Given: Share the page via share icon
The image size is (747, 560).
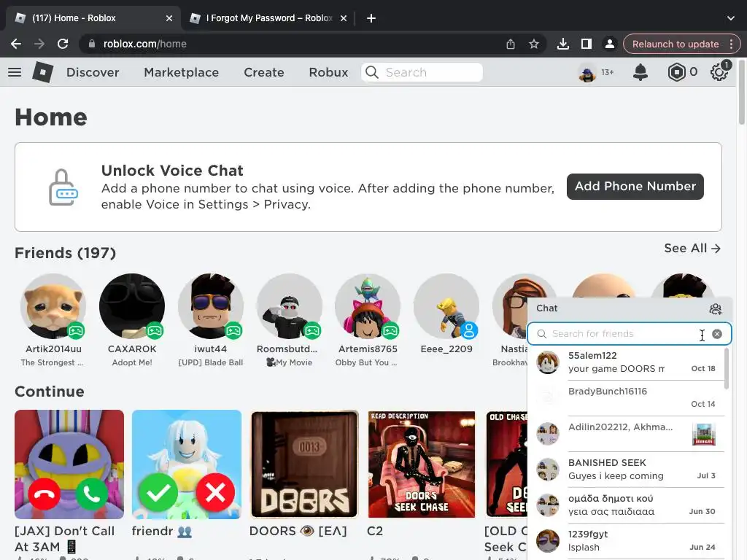Looking at the screenshot, I should pyautogui.click(x=511, y=44).
